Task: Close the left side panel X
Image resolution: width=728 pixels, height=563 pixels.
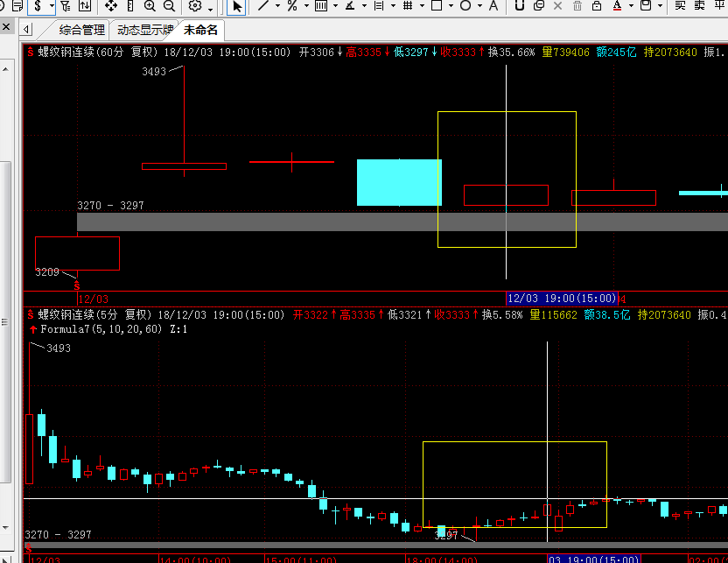Action: pyautogui.click(x=6, y=27)
